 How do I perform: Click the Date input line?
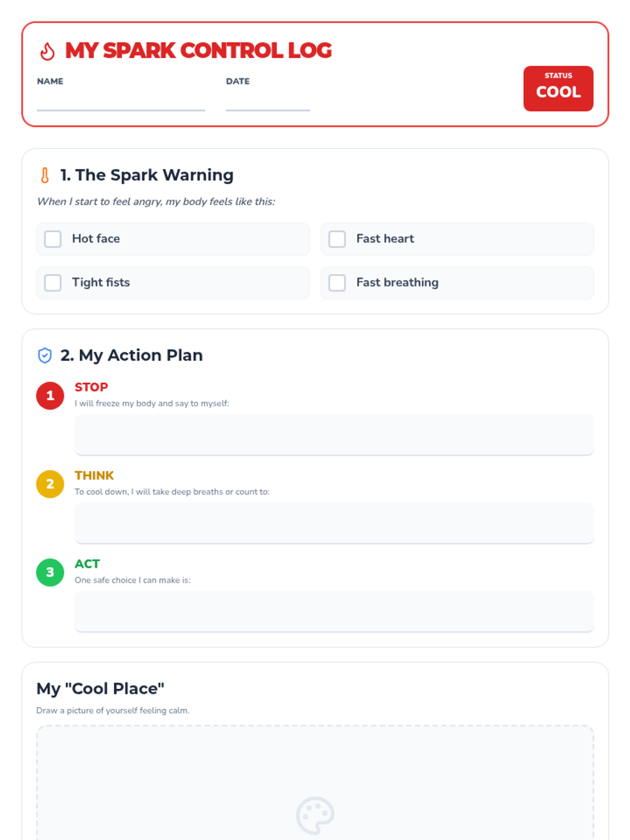[268, 101]
